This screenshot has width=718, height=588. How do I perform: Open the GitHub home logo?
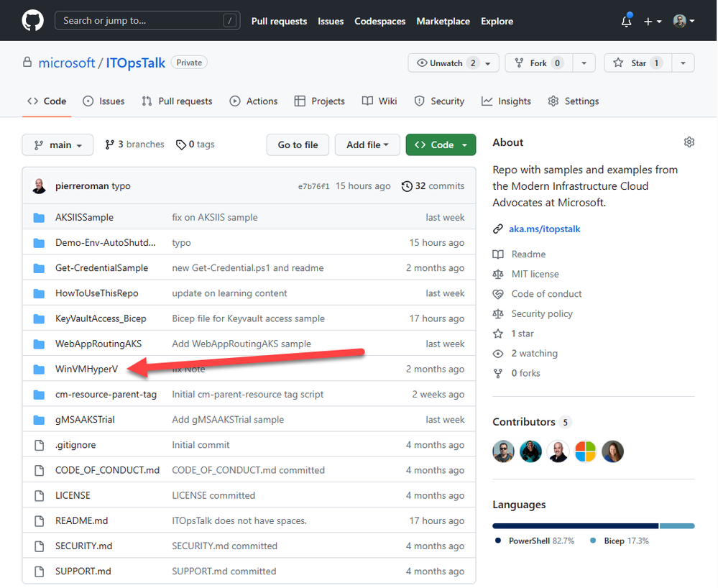coord(32,21)
